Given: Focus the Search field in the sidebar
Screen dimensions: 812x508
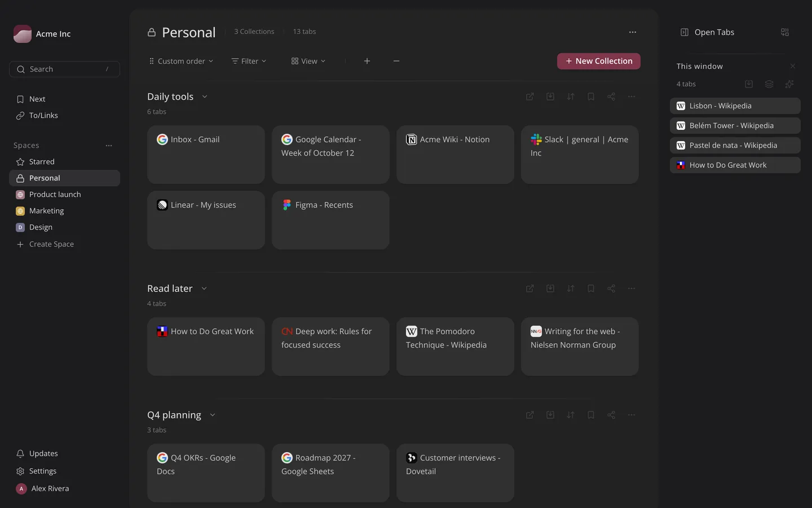Looking at the screenshot, I should point(64,69).
